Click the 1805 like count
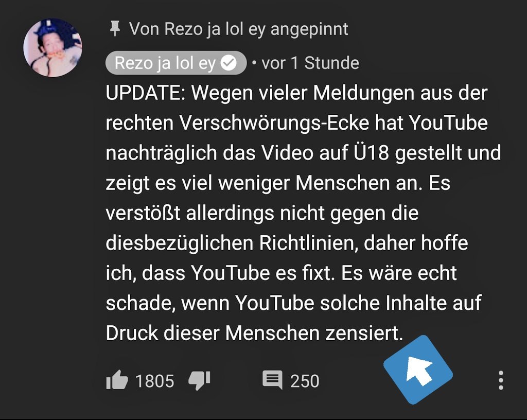 154,381
